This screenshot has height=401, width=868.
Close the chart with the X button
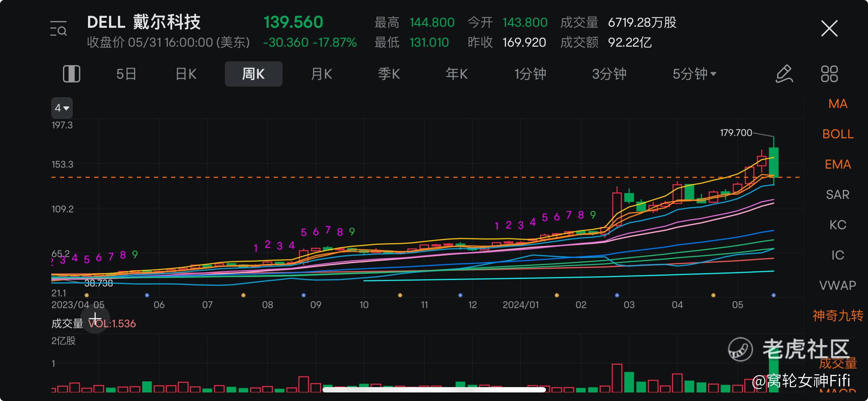[829, 29]
